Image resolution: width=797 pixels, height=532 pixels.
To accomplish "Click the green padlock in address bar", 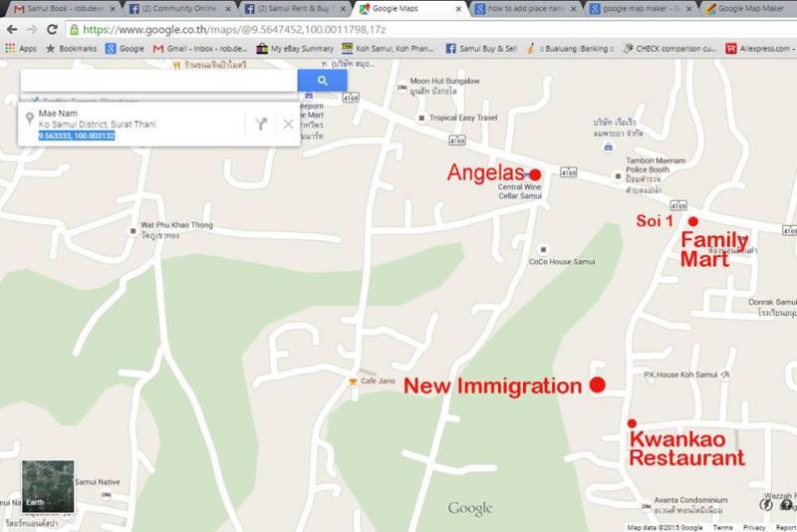I will pyautogui.click(x=74, y=30).
